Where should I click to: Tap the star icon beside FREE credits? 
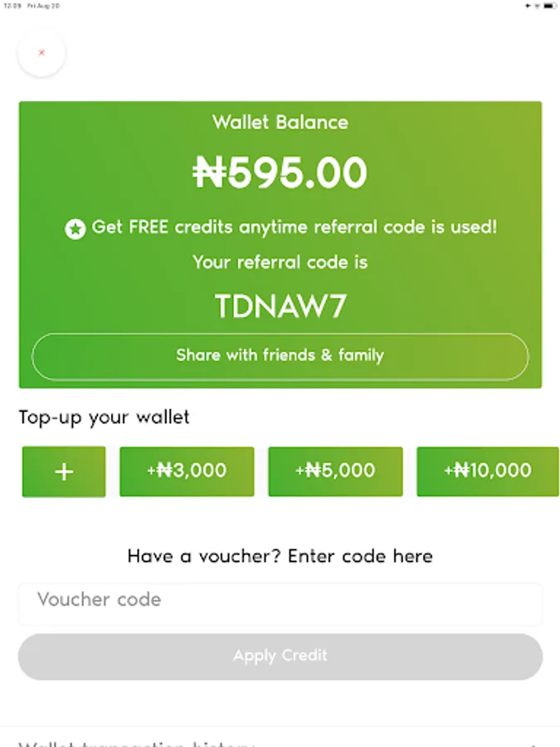pyautogui.click(x=75, y=229)
